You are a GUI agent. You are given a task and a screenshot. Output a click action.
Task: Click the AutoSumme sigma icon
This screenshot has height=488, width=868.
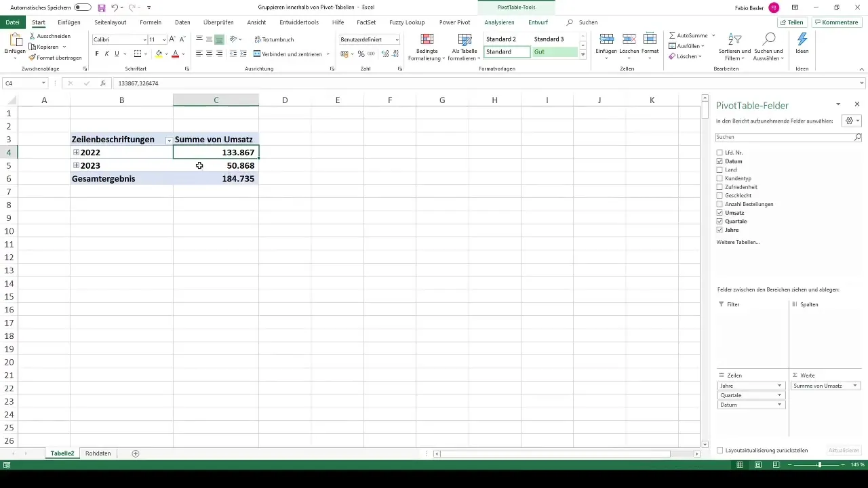(x=672, y=35)
